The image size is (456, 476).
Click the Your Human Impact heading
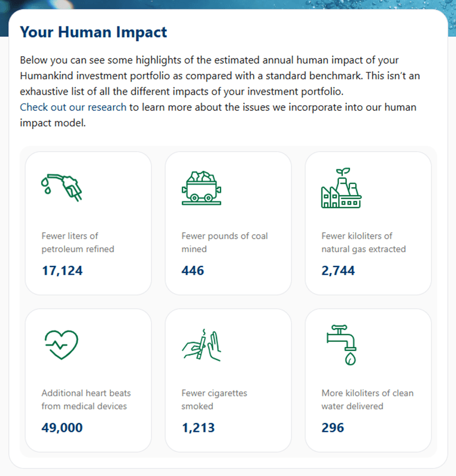point(93,32)
